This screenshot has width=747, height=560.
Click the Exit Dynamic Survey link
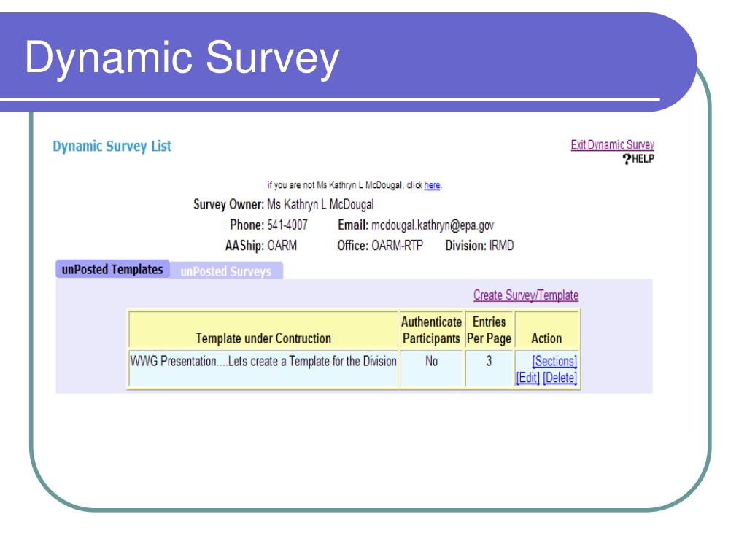(x=612, y=145)
